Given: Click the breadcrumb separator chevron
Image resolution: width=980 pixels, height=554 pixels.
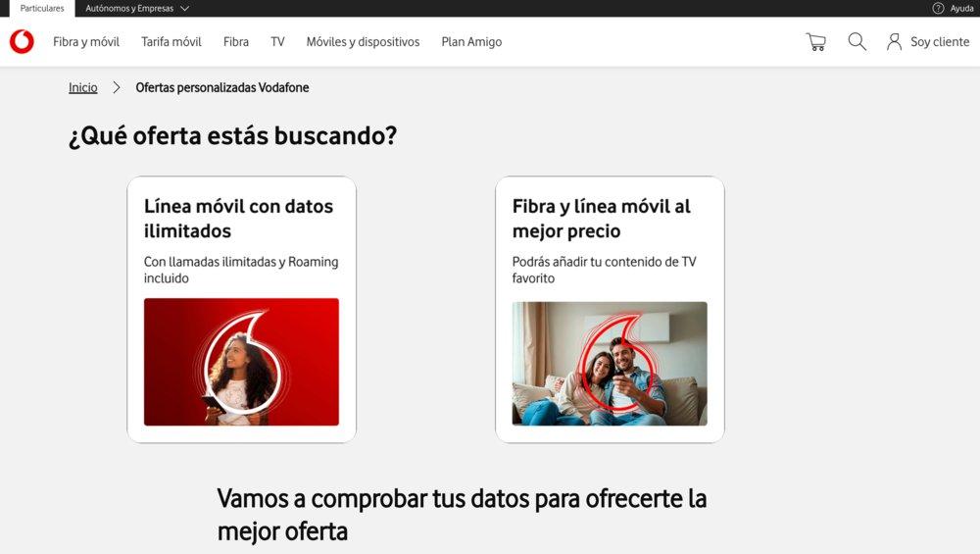Looking at the screenshot, I should tap(117, 87).
